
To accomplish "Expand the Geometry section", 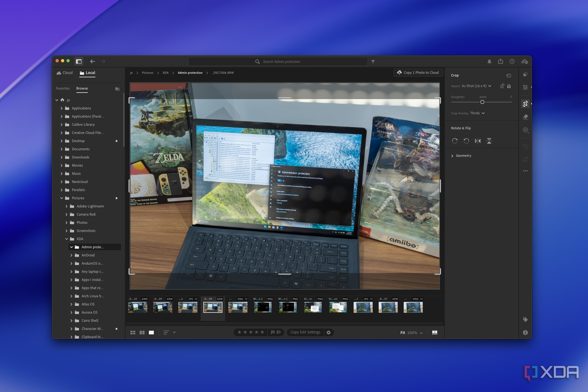I will pyautogui.click(x=461, y=156).
